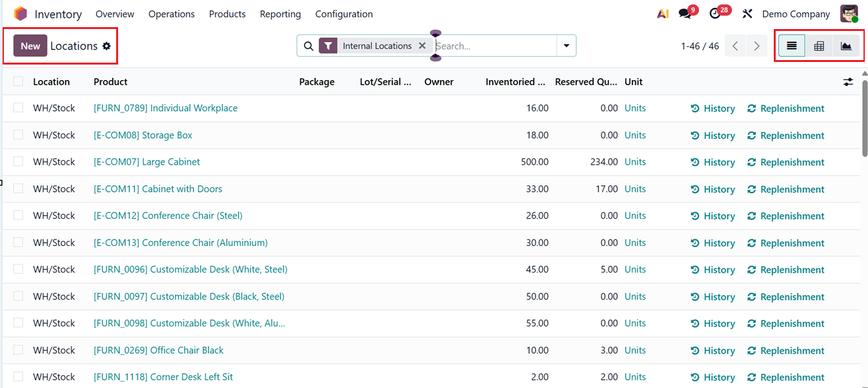Click the New button
The image size is (868, 388).
30,46
